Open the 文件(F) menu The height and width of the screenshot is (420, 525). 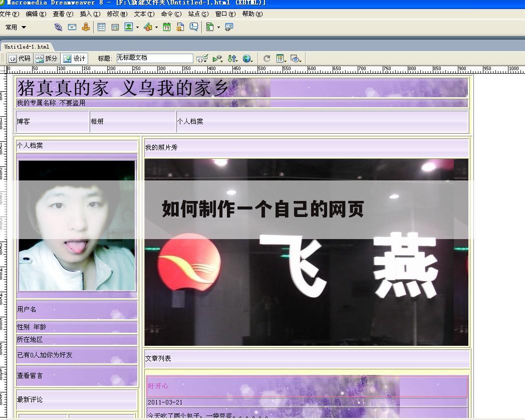point(10,14)
